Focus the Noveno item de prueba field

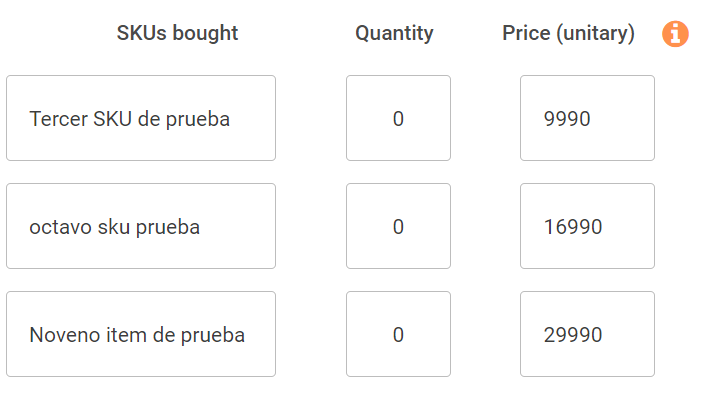coord(141,334)
